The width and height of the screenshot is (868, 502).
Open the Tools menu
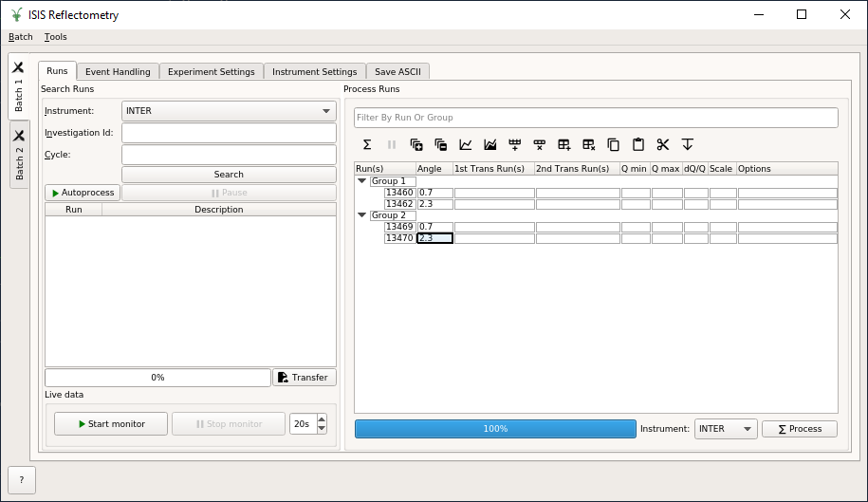click(x=56, y=37)
